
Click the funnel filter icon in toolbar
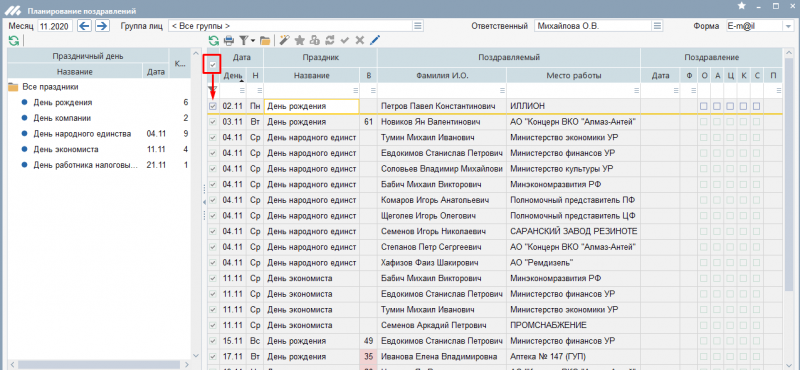(243, 40)
